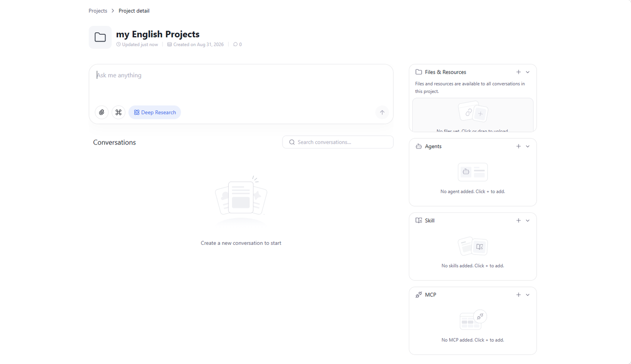Add a skill with the plus icon
The height and width of the screenshot is (364, 631).
(x=518, y=220)
